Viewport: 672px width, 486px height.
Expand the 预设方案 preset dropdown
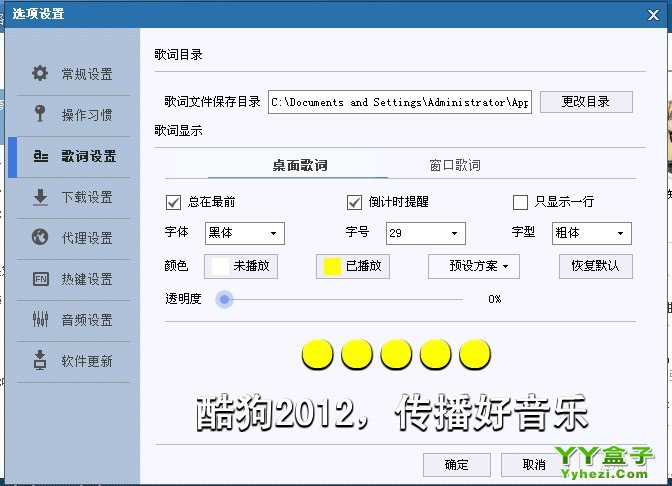click(474, 266)
